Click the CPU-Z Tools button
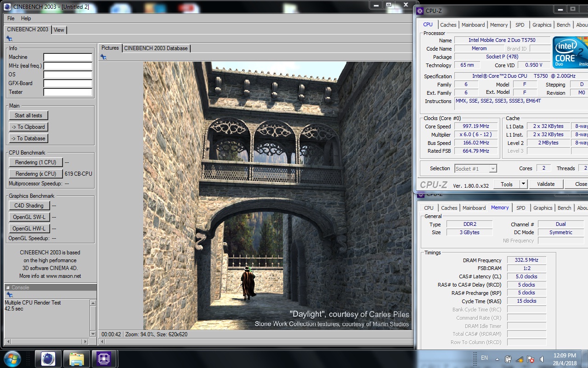Image resolution: width=588 pixels, height=368 pixels. pyautogui.click(x=507, y=184)
